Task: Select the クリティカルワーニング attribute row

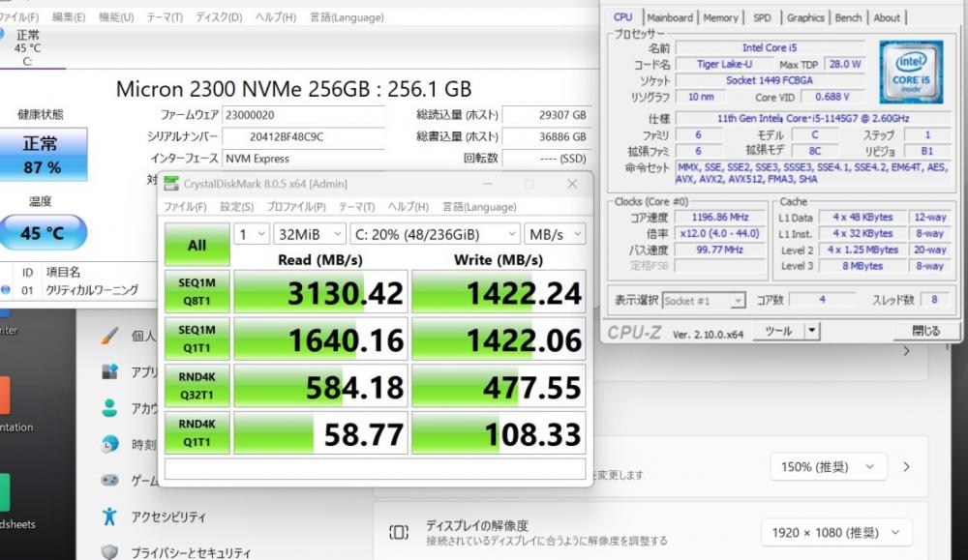Action: [x=79, y=290]
